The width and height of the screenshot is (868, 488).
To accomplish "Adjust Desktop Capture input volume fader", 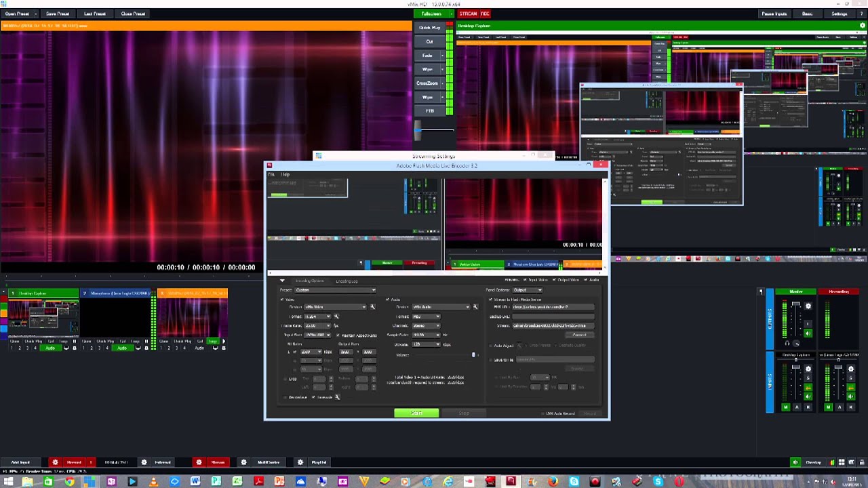I will pos(796,367).
